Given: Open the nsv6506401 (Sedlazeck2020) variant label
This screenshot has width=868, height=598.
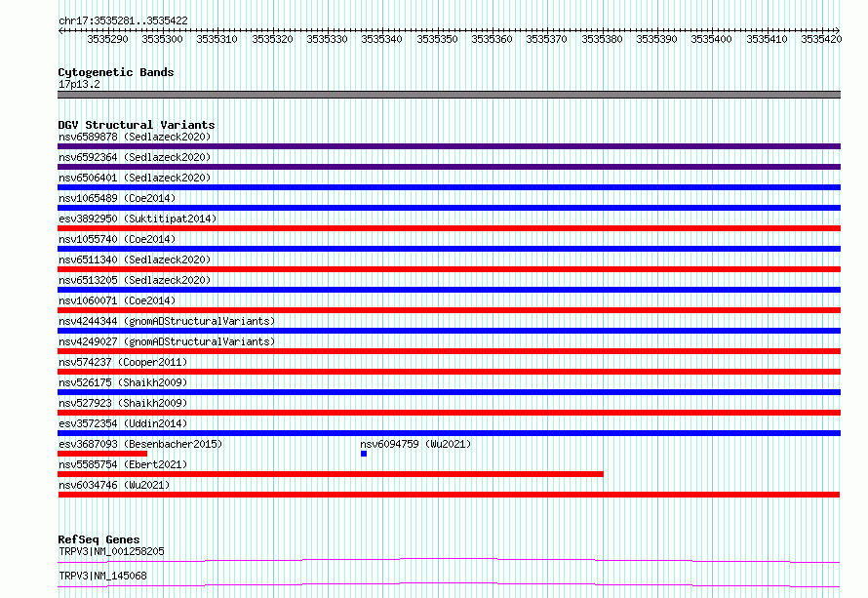Looking at the screenshot, I should [x=135, y=178].
